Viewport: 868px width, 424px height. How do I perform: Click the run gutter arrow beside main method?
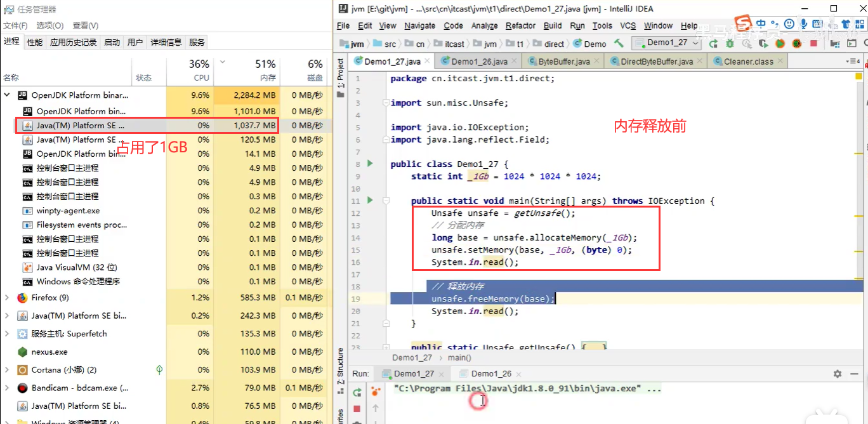(x=370, y=201)
